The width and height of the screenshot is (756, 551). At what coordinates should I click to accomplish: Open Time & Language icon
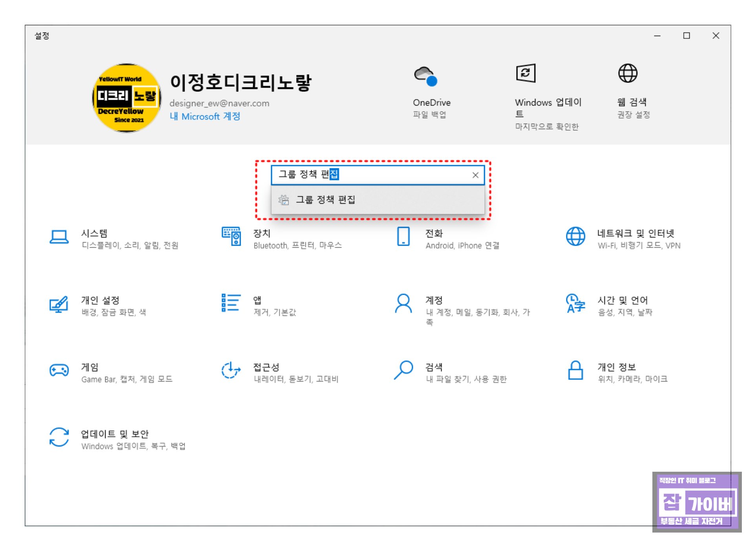point(575,303)
